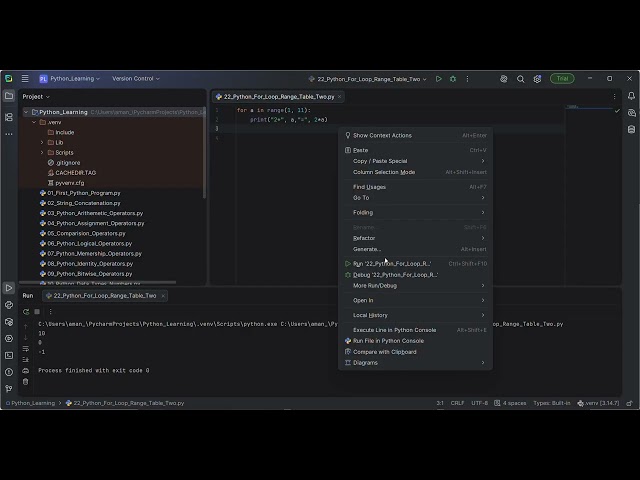The image size is (640, 480).
Task: Click the 4 spaces indent setting
Action: [x=510, y=403]
